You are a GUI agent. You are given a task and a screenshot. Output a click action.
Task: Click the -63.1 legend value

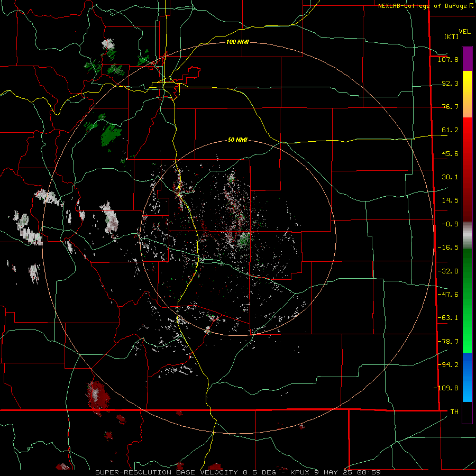tap(448, 318)
